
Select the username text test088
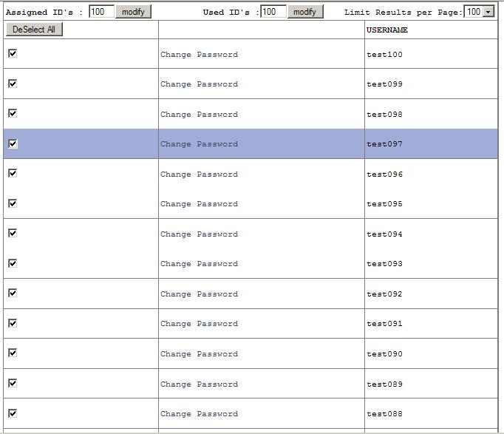click(x=384, y=413)
